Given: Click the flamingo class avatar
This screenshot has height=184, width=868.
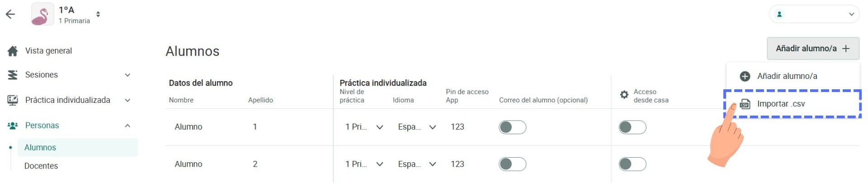Looking at the screenshot, I should point(42,15).
